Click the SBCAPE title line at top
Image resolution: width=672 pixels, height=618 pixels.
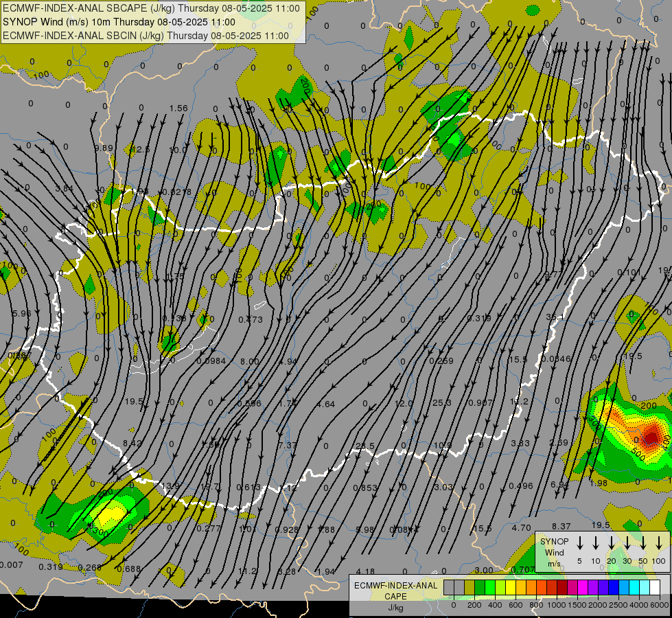click(151, 8)
